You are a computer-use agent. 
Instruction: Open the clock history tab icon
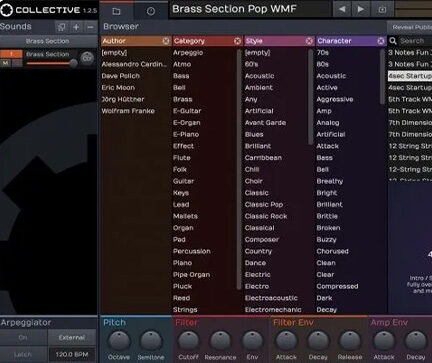151,12
